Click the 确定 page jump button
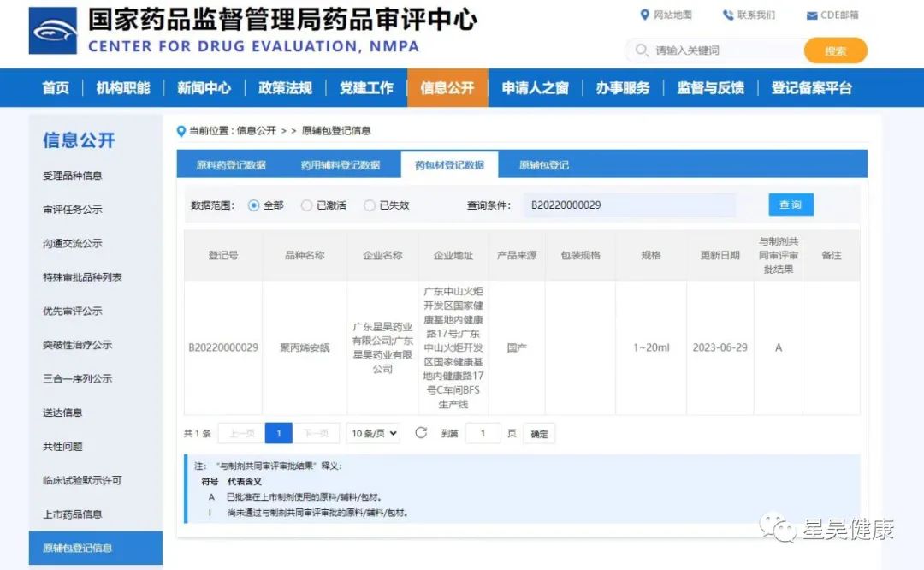Screen dimensions: 924x570 [x=539, y=434]
